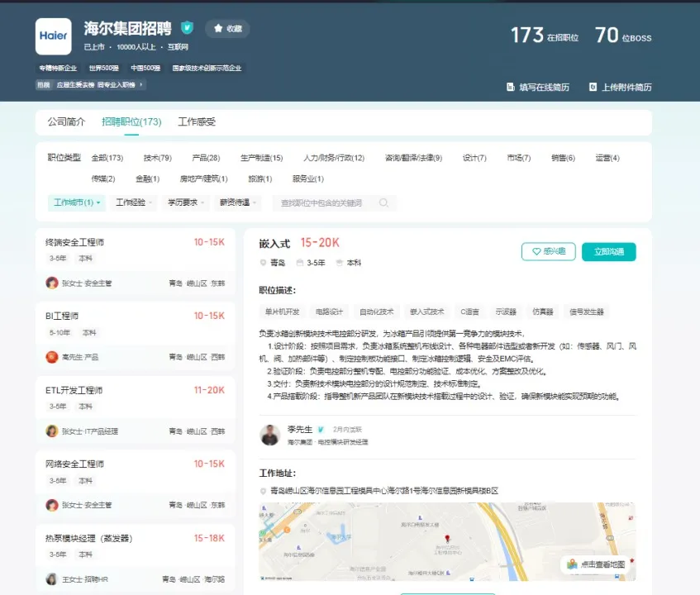The width and height of the screenshot is (700, 595).
Task: Click the Haier company logo
Action: click(54, 36)
